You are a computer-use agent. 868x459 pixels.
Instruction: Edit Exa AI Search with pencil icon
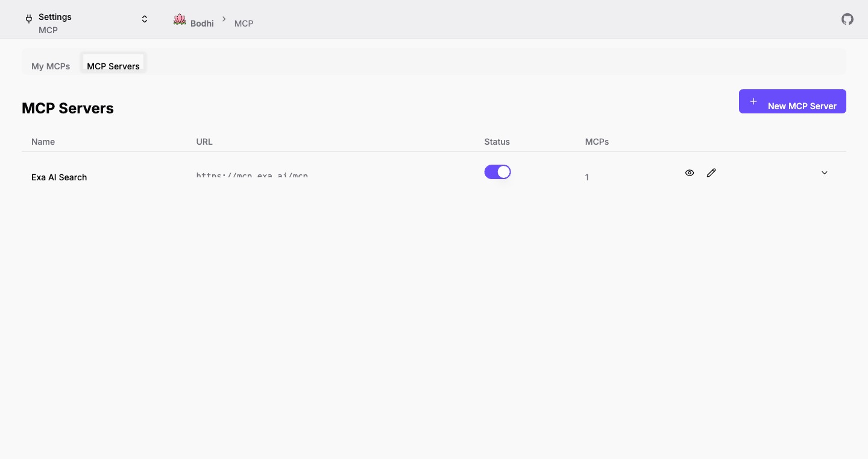tap(711, 173)
